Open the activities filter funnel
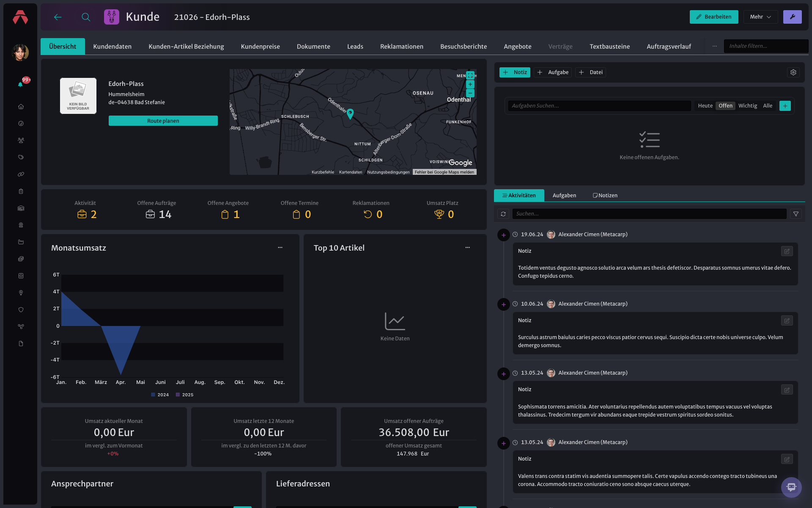 (x=796, y=214)
